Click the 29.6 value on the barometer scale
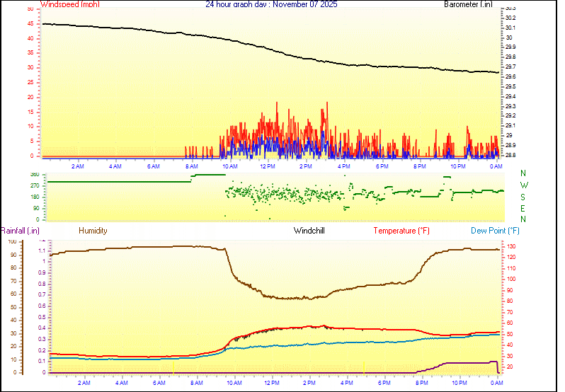This screenshot has height=392, width=565. [x=510, y=76]
